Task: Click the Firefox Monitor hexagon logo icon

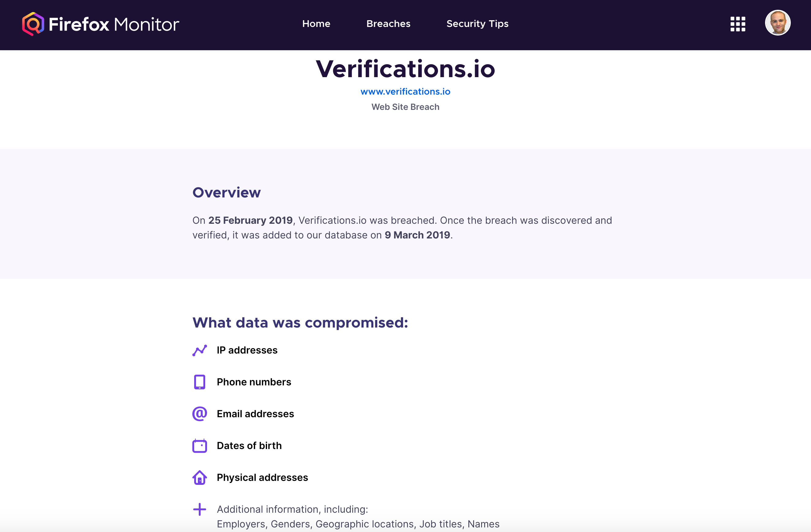Action: [x=33, y=24]
